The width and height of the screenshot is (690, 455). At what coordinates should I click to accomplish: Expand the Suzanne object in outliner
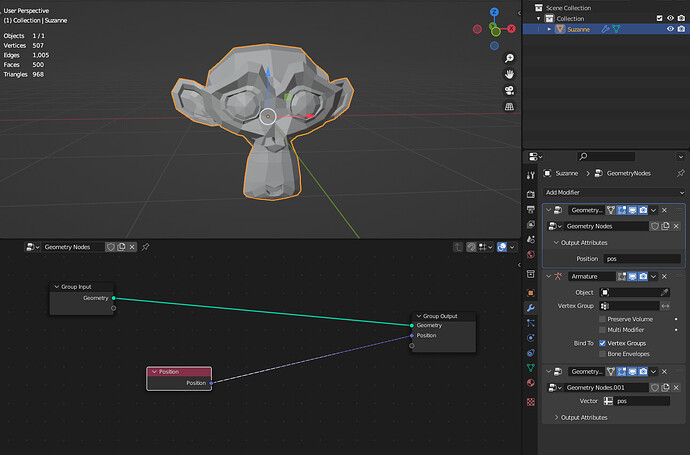click(549, 29)
